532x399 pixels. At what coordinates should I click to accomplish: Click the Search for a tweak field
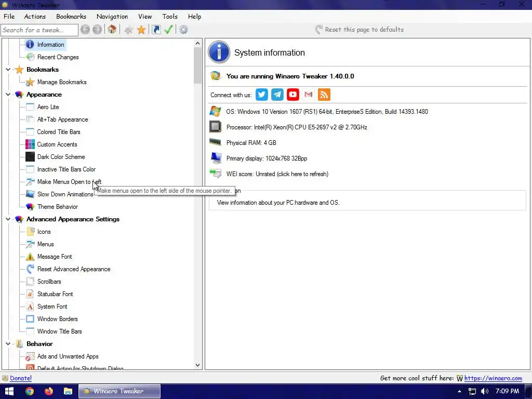[x=39, y=30]
